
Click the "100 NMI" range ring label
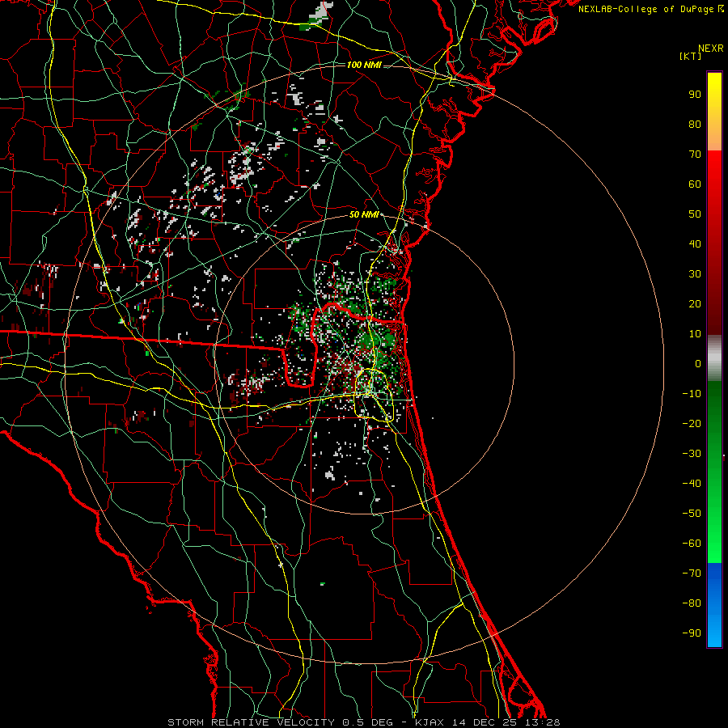pyautogui.click(x=364, y=65)
